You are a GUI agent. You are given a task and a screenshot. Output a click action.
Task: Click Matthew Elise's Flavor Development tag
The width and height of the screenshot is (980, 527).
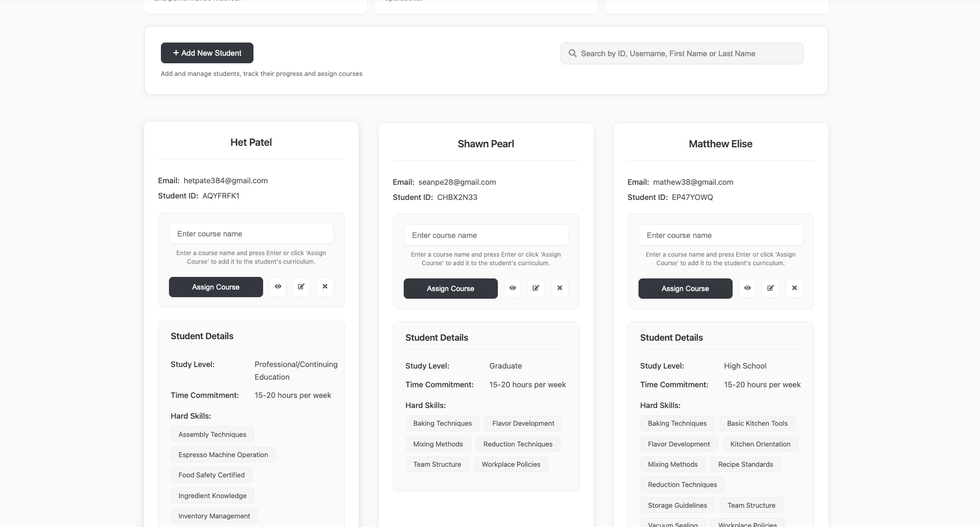tap(679, 444)
